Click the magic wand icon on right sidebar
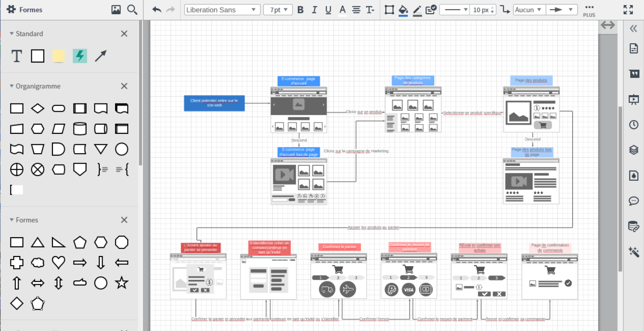This screenshot has height=331, width=644. 633,251
